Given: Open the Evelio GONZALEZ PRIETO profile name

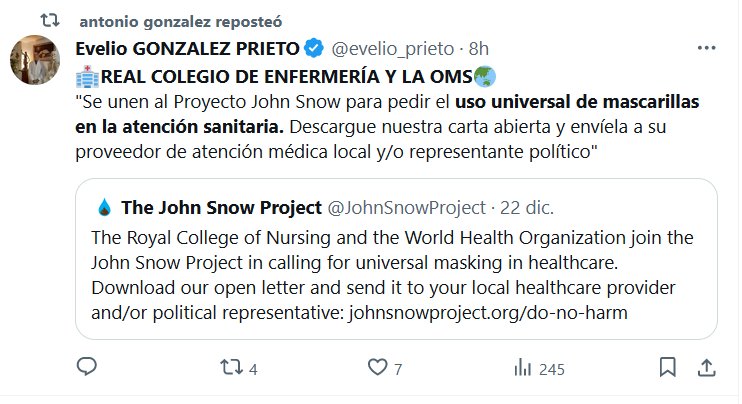Looking at the screenshot, I should tap(187, 49).
